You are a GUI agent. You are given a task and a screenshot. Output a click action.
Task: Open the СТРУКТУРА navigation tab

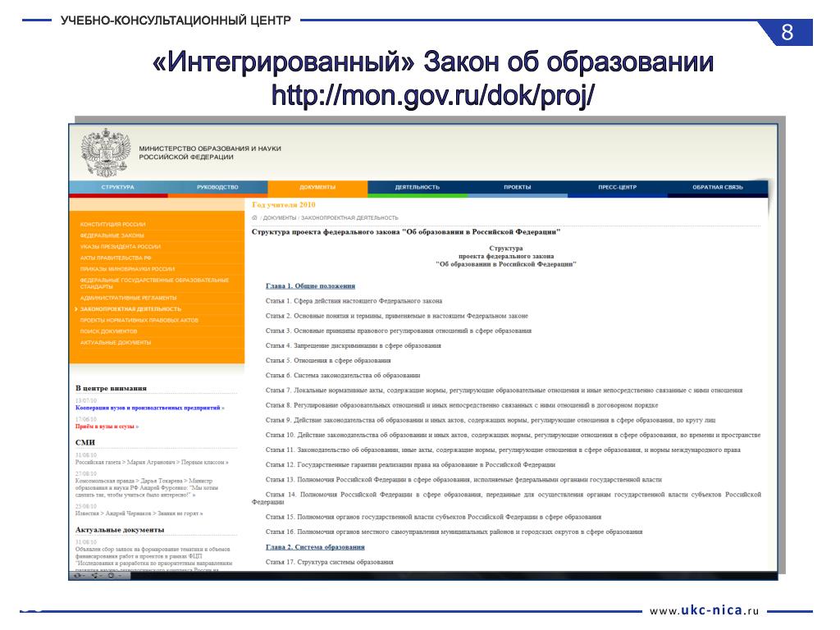[x=118, y=188]
